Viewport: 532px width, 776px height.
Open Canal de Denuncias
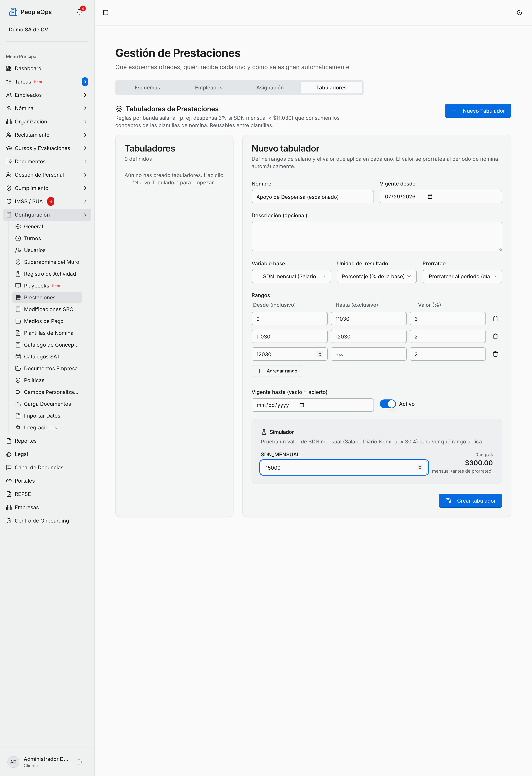pyautogui.click(x=47, y=467)
